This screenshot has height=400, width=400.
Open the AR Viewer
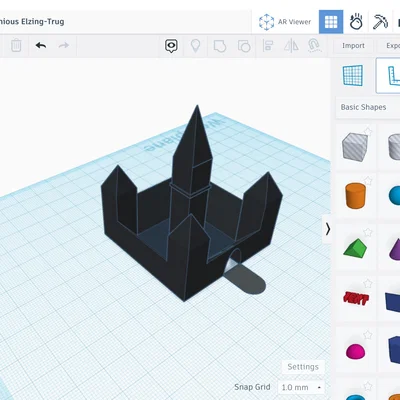coord(285,22)
